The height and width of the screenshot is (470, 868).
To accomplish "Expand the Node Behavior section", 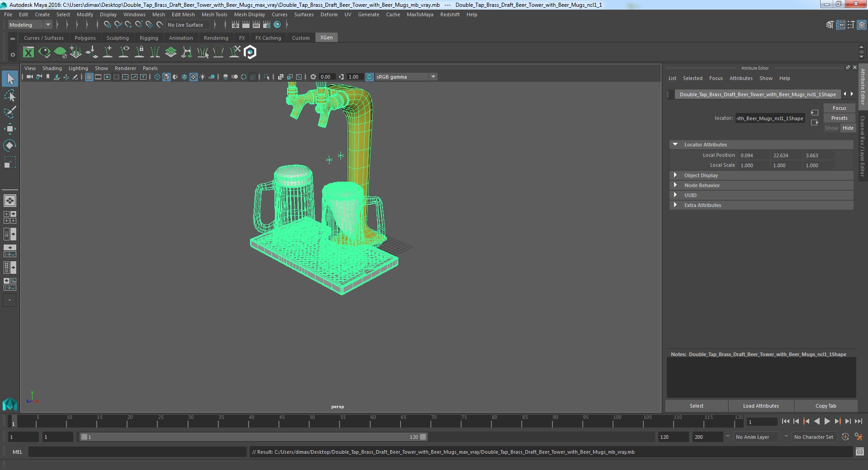I will pyautogui.click(x=675, y=185).
